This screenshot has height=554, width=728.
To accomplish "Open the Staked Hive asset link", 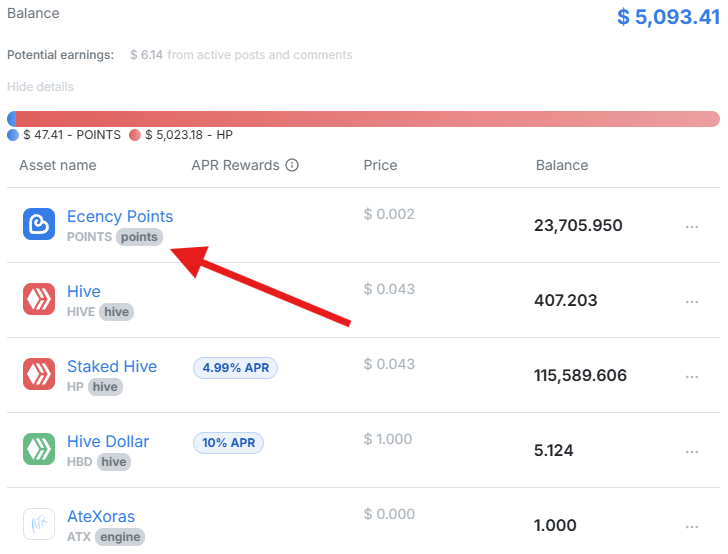I will pos(112,366).
